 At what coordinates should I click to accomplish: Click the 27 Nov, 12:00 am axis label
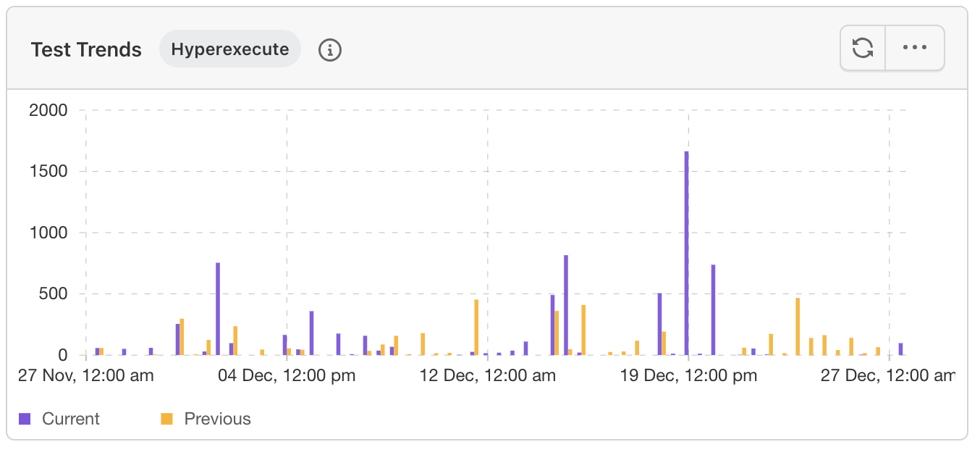tap(86, 375)
